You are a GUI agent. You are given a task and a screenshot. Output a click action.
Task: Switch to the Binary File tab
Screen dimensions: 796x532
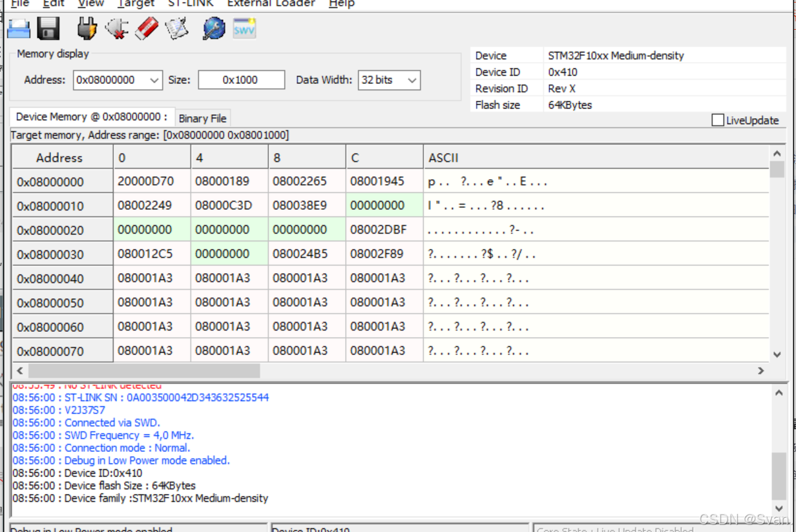click(x=202, y=118)
